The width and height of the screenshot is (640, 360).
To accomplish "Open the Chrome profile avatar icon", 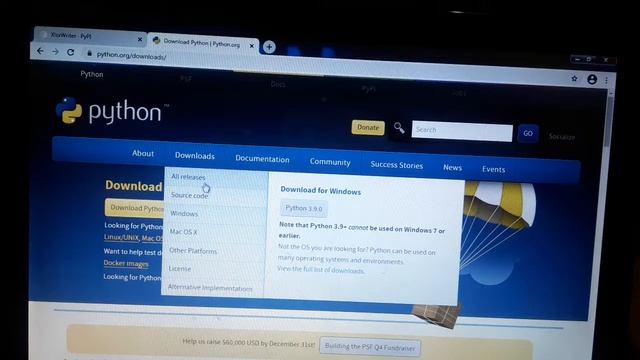I will pyautogui.click(x=592, y=79).
